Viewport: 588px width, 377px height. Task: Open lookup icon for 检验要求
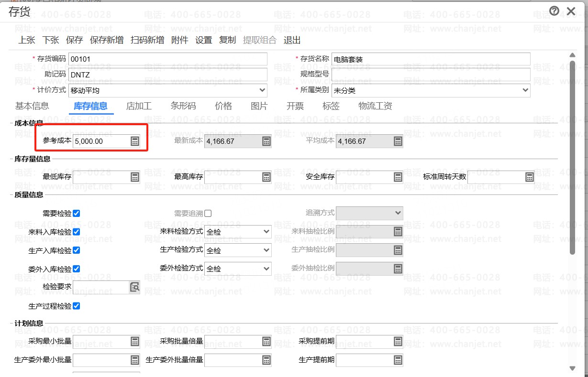point(135,287)
